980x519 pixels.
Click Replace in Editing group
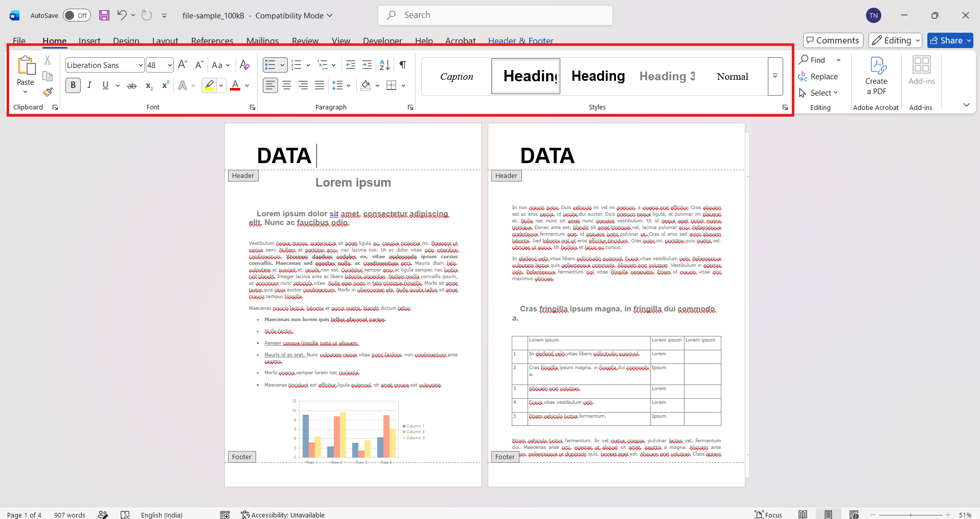(818, 76)
